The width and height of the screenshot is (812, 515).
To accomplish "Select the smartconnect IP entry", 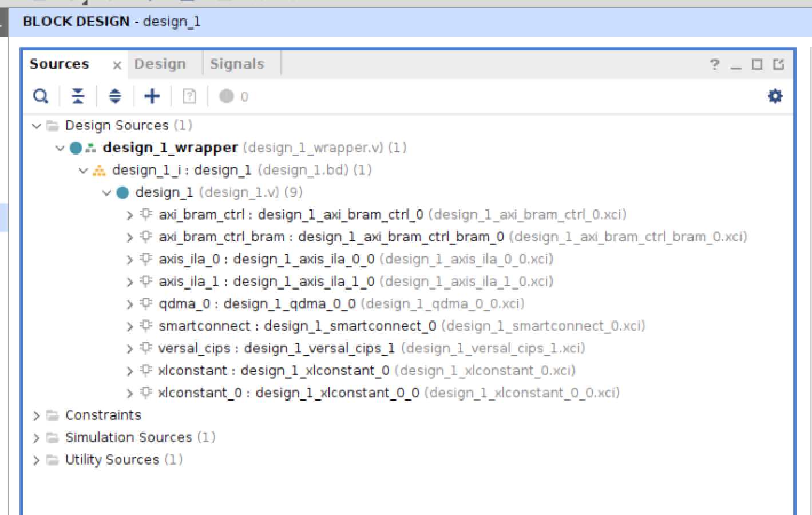I will tap(204, 326).
